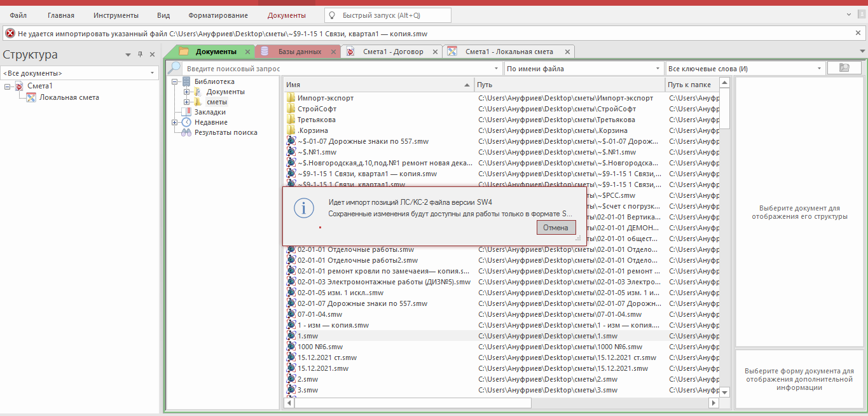868x416 pixels.
Task: Open Результаты поиска binoculars item
Action: pyautogui.click(x=226, y=132)
